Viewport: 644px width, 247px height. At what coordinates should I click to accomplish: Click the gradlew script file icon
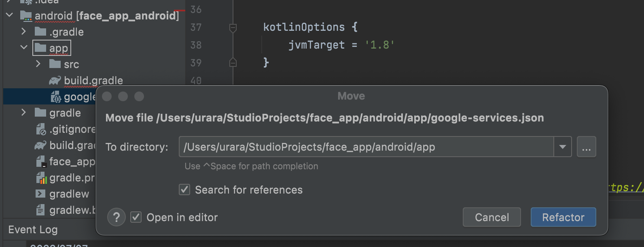point(40,194)
